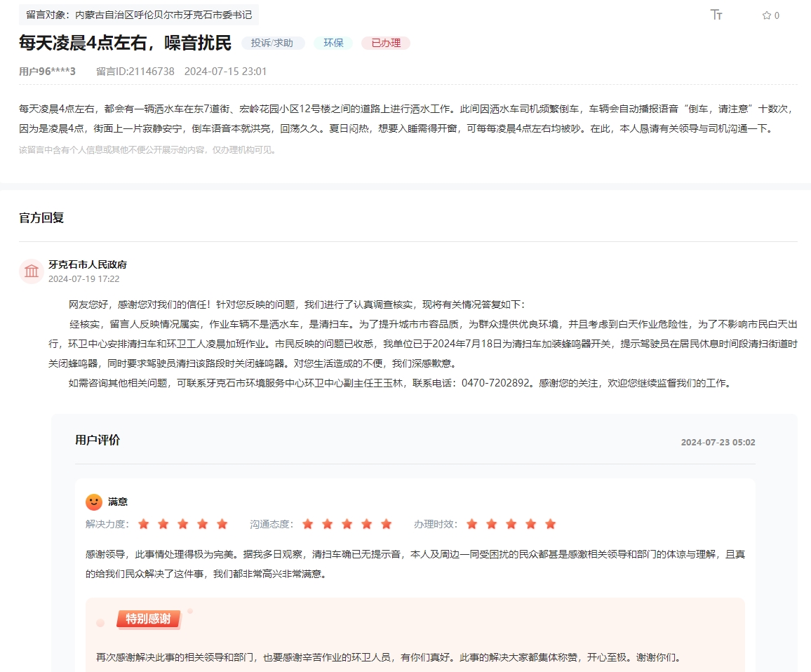Click the 已办理 status tag

[386, 43]
